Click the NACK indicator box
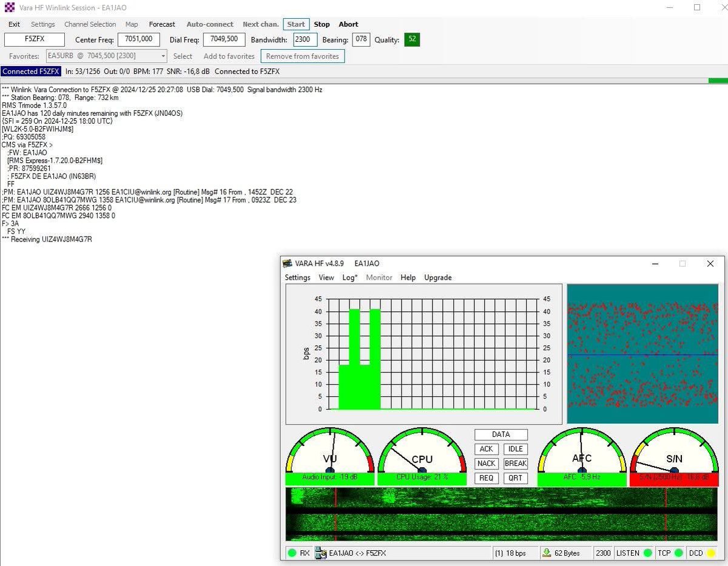728x566 pixels. pyautogui.click(x=487, y=463)
